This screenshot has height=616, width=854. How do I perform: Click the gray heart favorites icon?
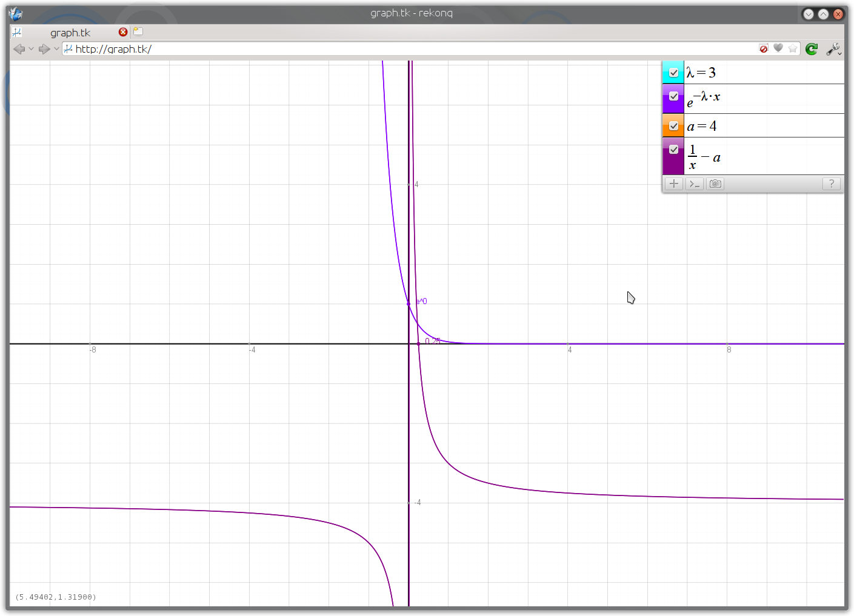[778, 48]
